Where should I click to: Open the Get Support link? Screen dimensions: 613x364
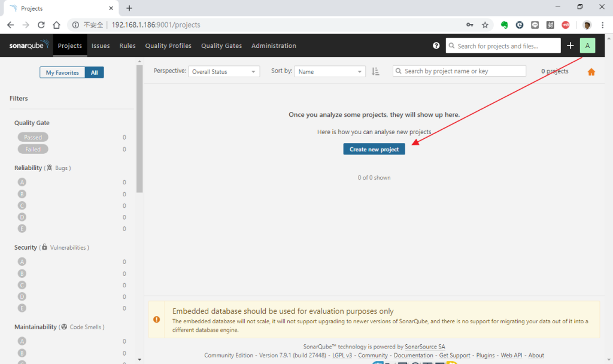(x=455, y=356)
